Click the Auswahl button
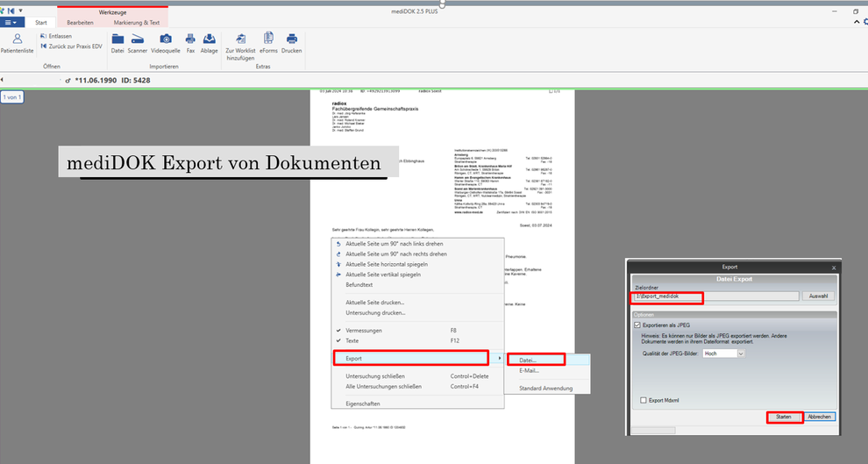Viewport: 868px width, 464px height. point(818,296)
